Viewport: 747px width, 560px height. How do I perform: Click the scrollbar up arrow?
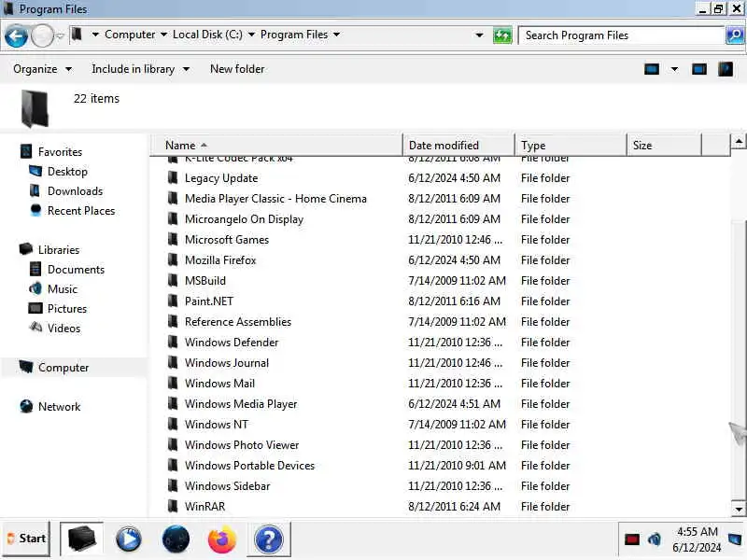pos(738,142)
